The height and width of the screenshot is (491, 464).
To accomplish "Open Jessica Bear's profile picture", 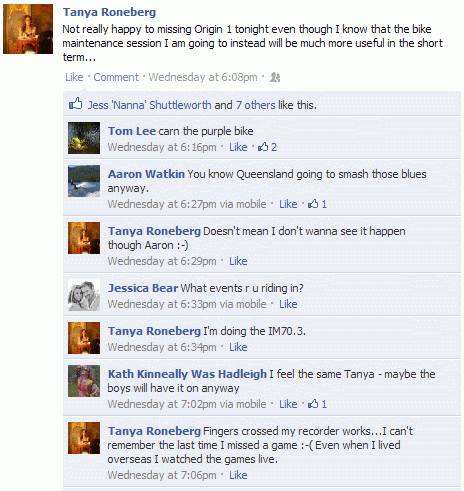I will pos(84,295).
